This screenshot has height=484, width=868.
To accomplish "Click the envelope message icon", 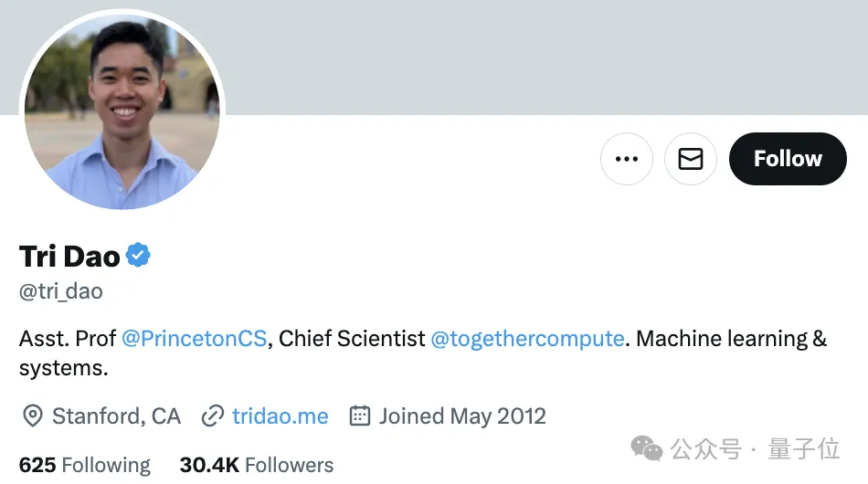I will click(x=691, y=159).
